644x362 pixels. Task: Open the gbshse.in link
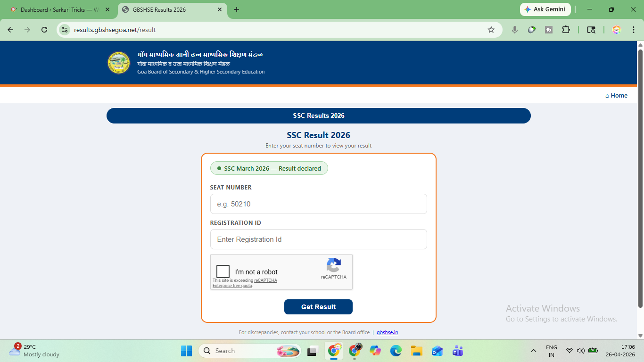[387, 332]
